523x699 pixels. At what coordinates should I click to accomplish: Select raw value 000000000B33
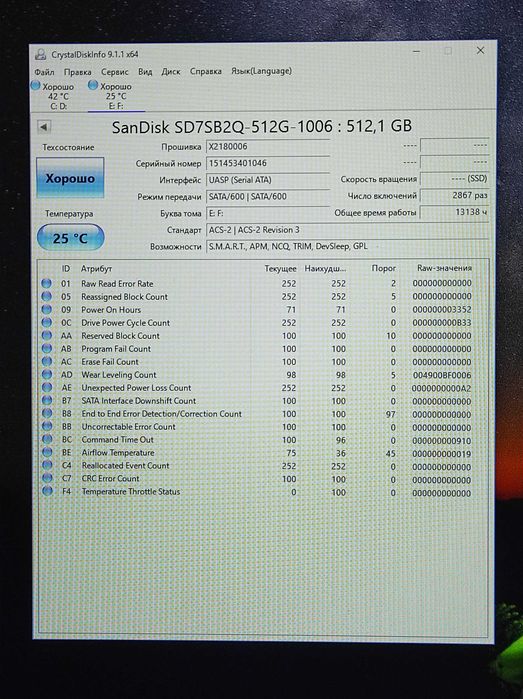pyautogui.click(x=442, y=322)
